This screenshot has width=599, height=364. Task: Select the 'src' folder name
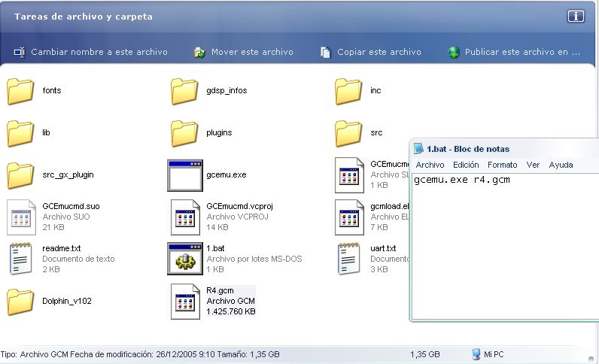376,132
